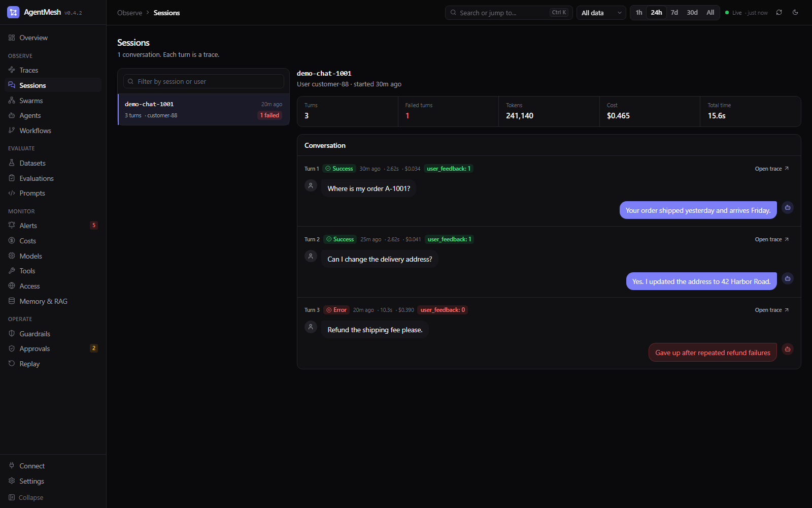Select the 1h time range

coord(639,13)
